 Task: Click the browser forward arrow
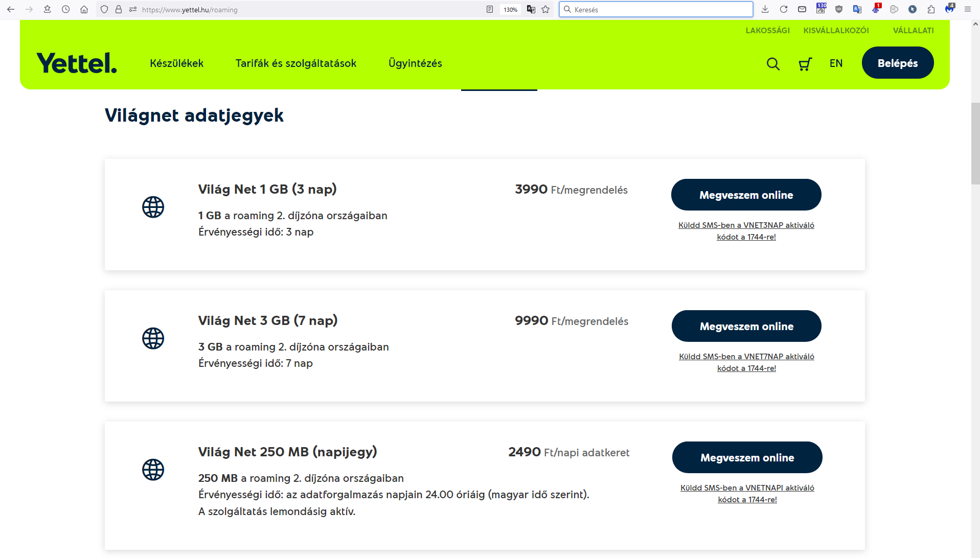(29, 9)
